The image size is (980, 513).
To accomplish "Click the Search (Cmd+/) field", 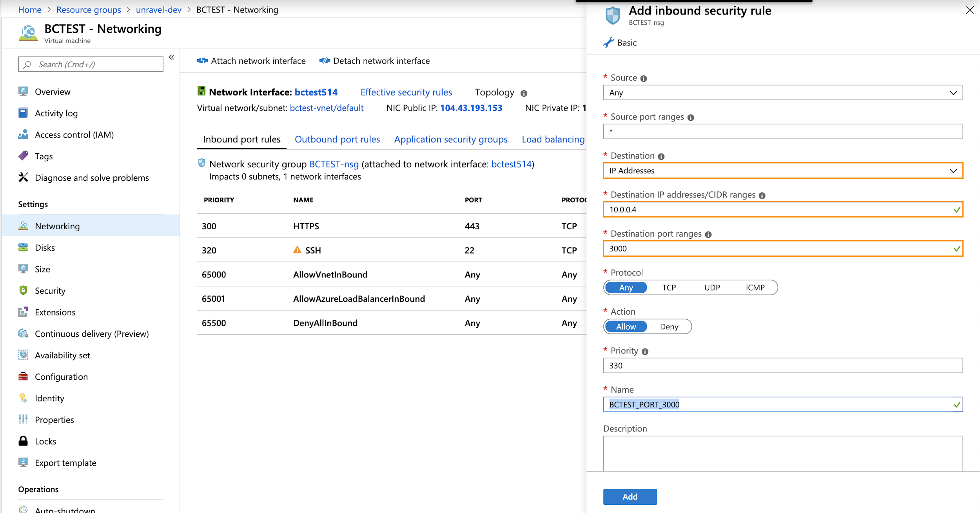I will point(91,64).
